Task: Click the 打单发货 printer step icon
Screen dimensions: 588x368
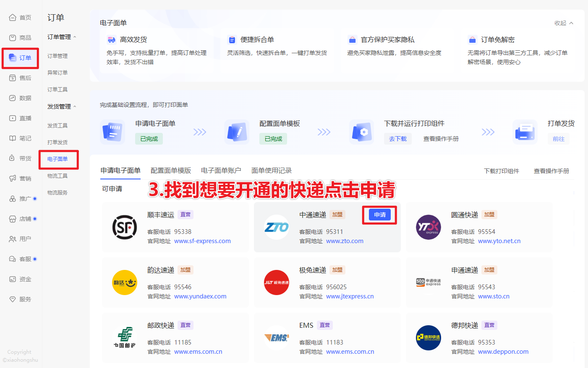Action: tap(525, 132)
